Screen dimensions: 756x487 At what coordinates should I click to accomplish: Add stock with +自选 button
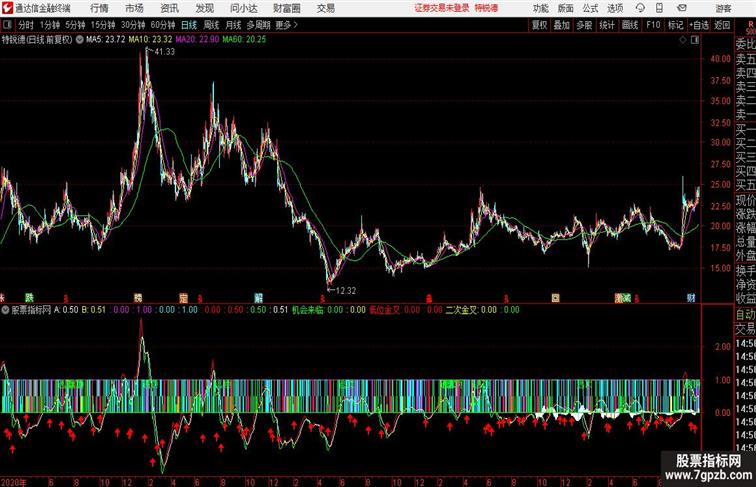click(x=699, y=25)
